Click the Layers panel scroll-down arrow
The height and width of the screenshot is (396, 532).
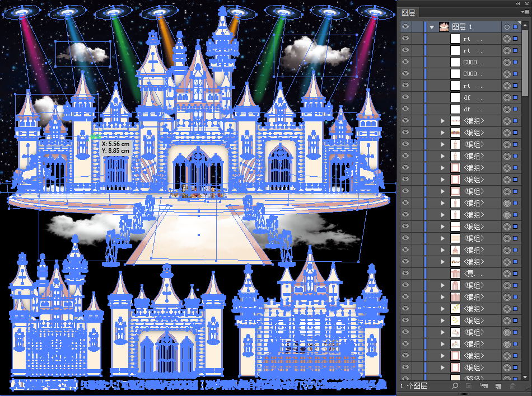(x=525, y=376)
